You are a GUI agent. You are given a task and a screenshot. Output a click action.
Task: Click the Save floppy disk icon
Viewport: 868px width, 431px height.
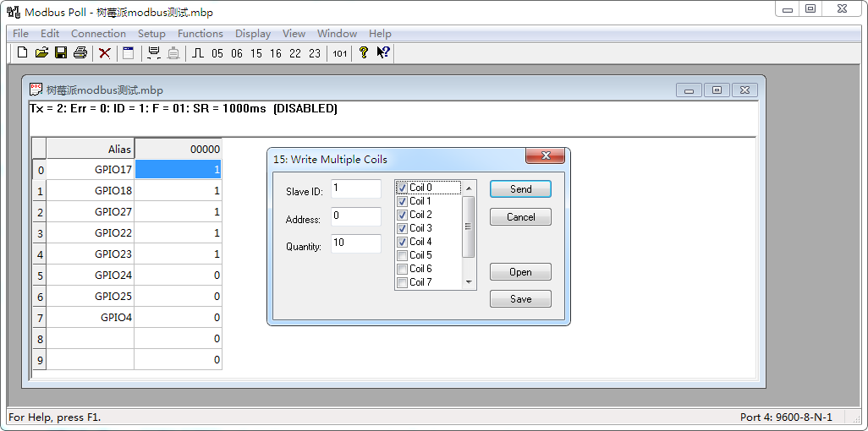coord(61,53)
